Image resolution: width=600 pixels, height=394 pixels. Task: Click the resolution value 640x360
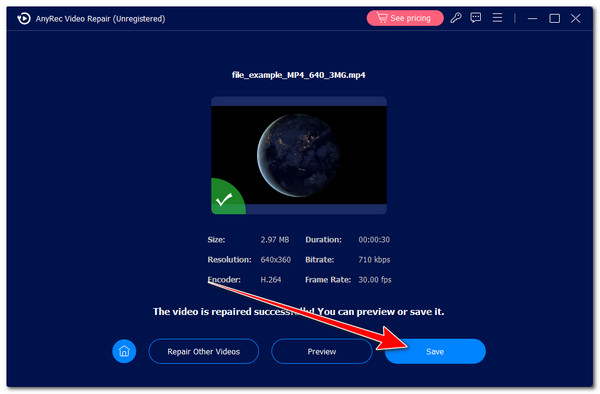pos(276,260)
